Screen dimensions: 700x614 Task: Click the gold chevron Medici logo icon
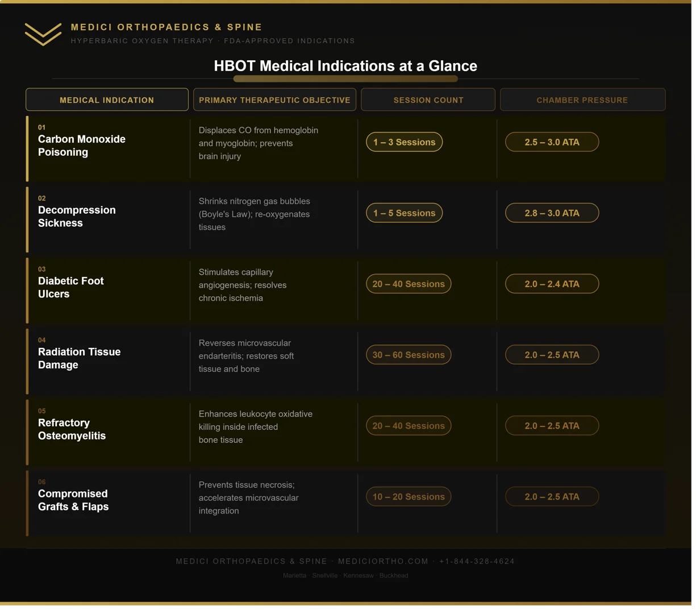click(x=44, y=35)
